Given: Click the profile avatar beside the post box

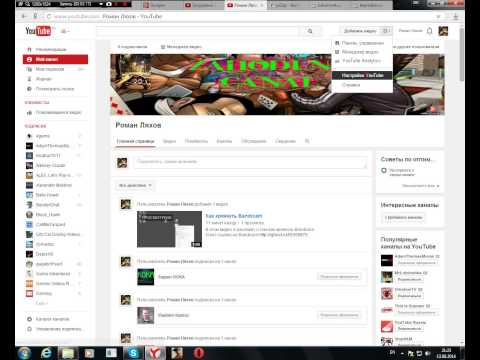Looking at the screenshot, I should click(x=122, y=163).
